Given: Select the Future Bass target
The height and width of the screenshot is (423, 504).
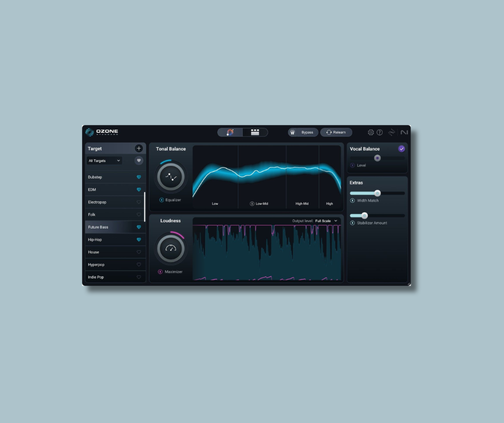Looking at the screenshot, I should tap(115, 227).
